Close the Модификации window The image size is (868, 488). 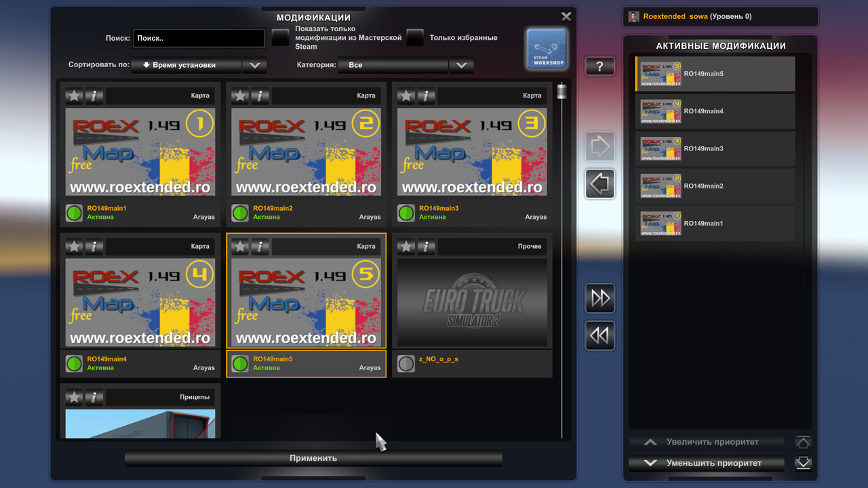tap(566, 16)
